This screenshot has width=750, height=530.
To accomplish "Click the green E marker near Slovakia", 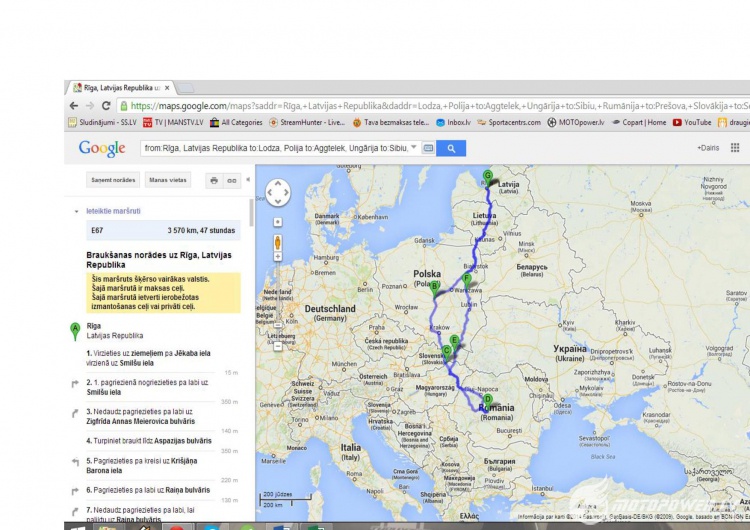I will [x=455, y=343].
